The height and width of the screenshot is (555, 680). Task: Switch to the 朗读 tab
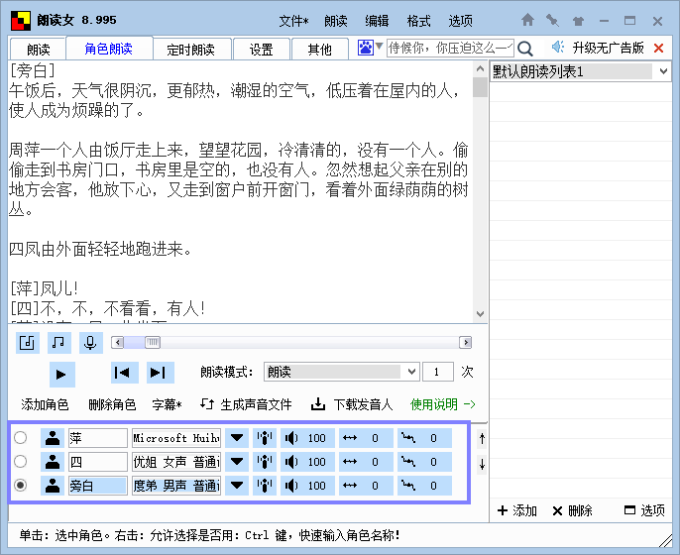38,49
